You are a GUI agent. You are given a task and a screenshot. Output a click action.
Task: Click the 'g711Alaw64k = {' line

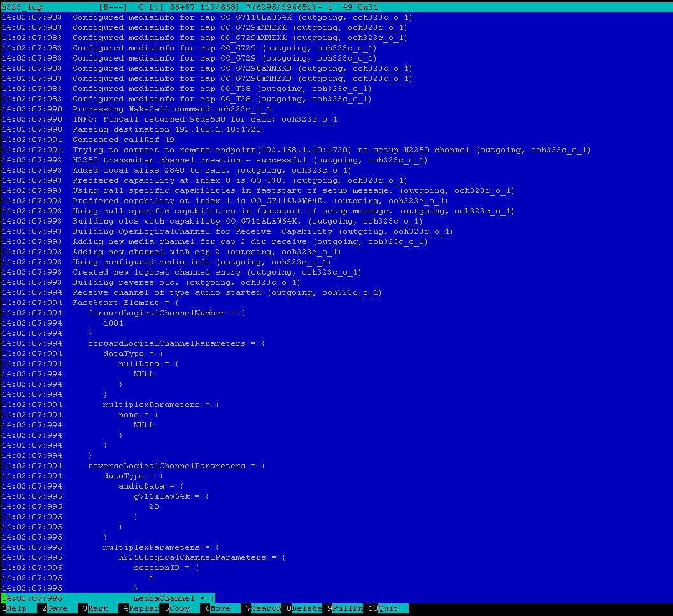click(x=171, y=496)
